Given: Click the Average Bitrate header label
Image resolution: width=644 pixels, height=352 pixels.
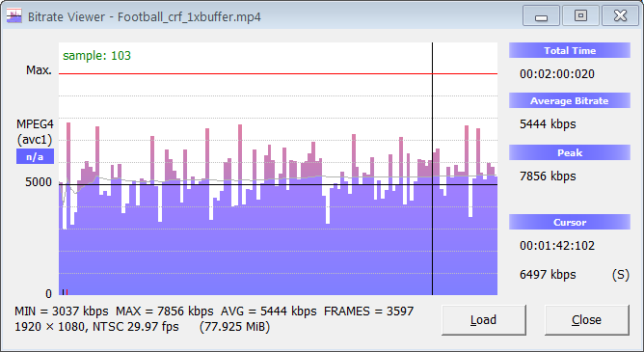Looking at the screenshot, I should (569, 100).
